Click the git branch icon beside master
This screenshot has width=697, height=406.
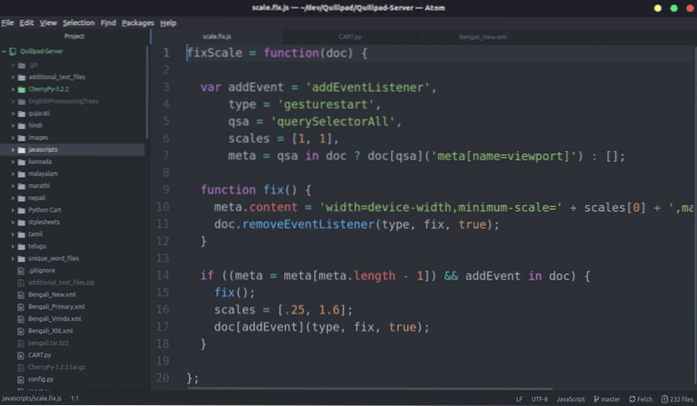coord(597,399)
